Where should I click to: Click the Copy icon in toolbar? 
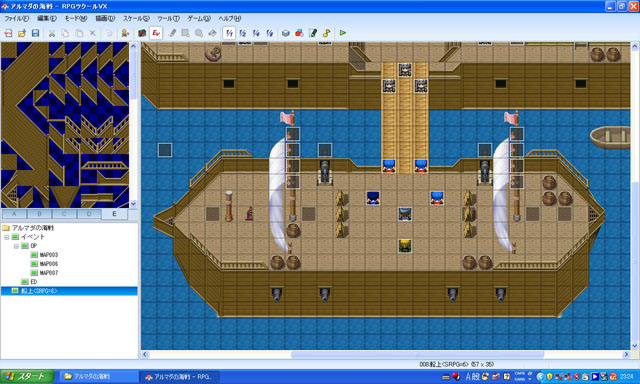(x=65, y=33)
